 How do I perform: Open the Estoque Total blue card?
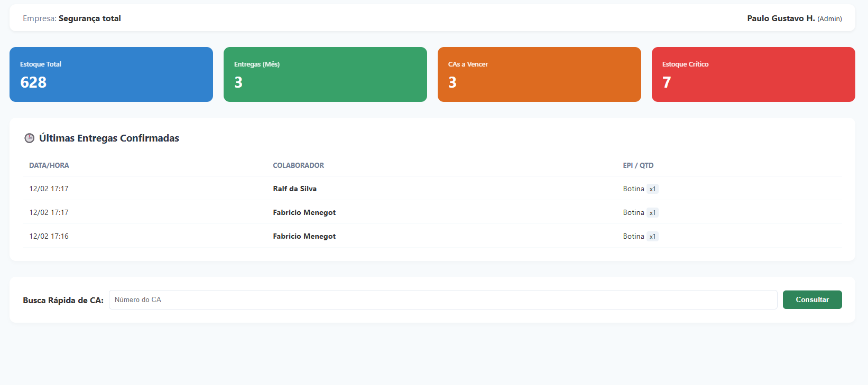pyautogui.click(x=111, y=74)
